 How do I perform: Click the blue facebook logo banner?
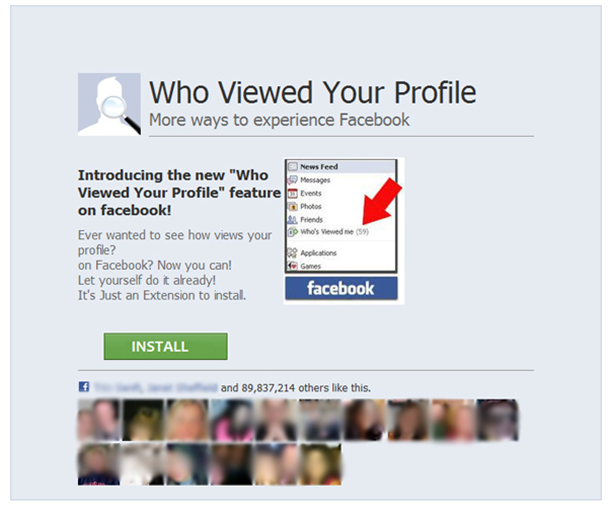[x=341, y=288]
